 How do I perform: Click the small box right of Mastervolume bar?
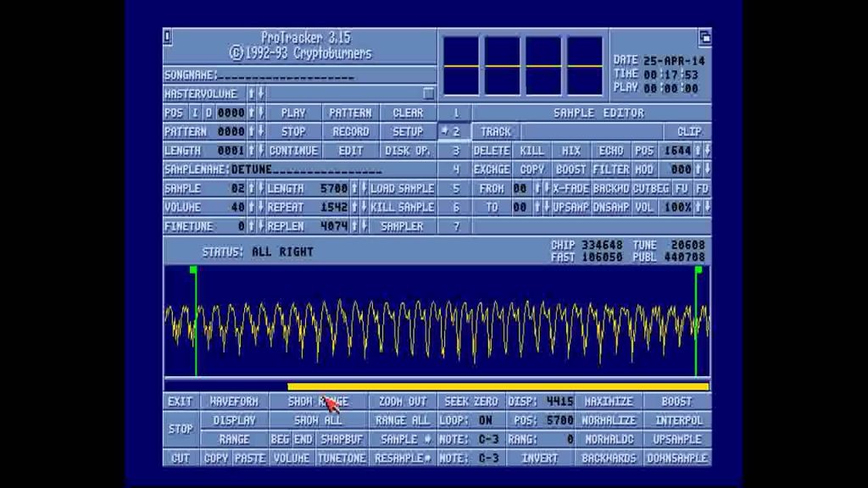(x=428, y=94)
